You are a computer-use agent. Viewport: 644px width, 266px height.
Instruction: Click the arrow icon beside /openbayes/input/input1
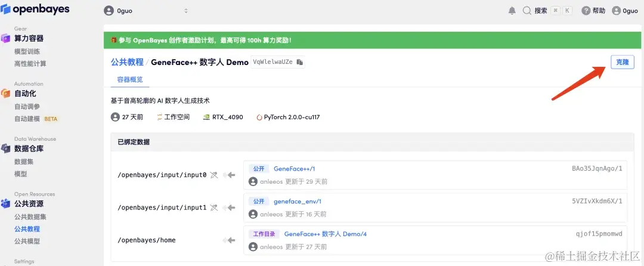(229, 208)
